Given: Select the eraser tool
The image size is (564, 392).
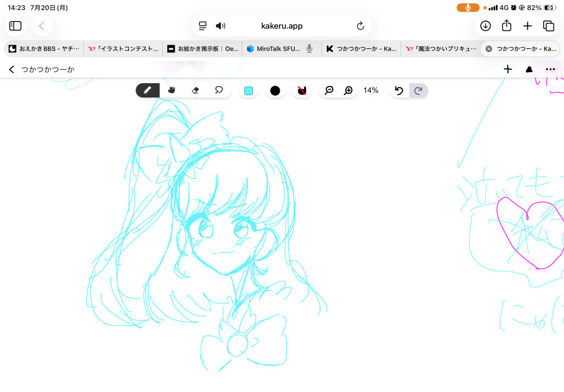Looking at the screenshot, I should tap(196, 90).
